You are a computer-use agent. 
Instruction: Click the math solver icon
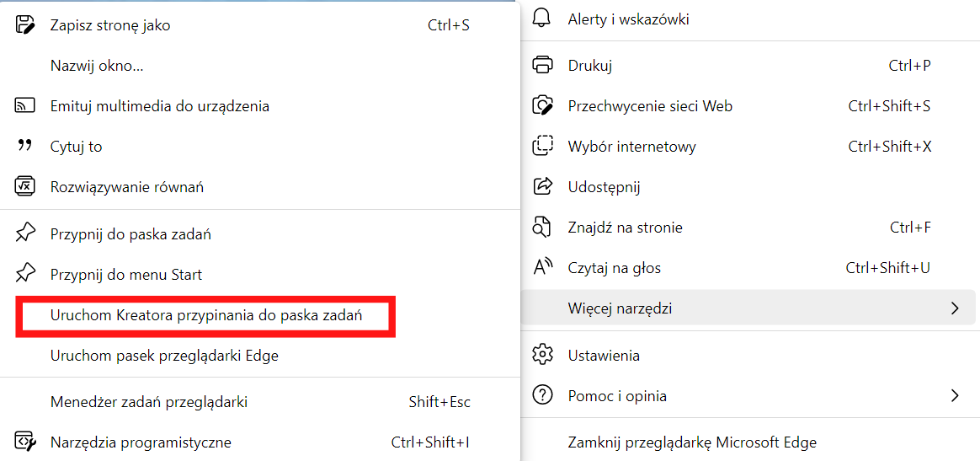(x=24, y=186)
